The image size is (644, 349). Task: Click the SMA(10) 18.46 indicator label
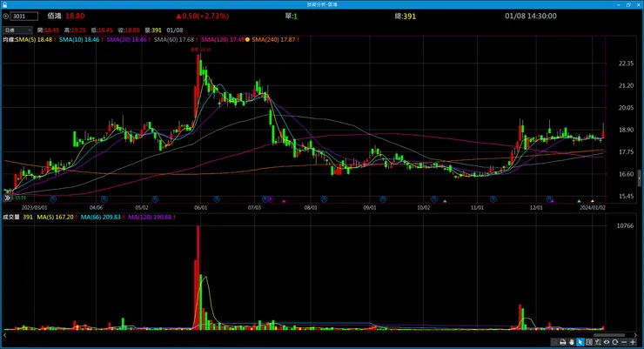(81, 40)
